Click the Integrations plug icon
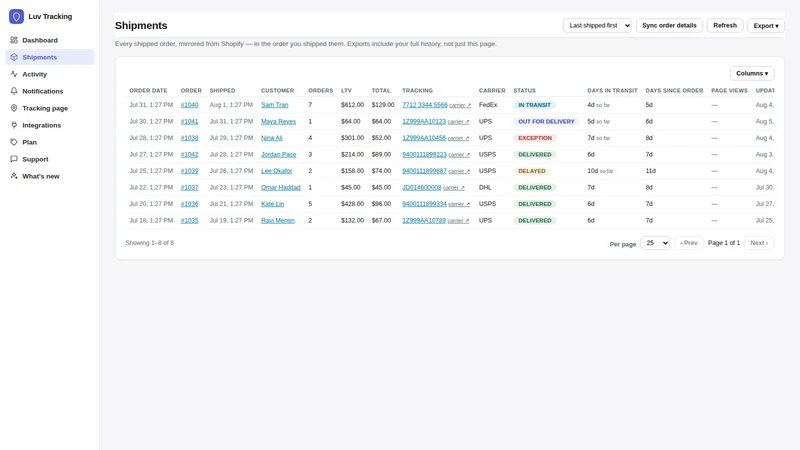Screen dimensions: 800x450 click(14, 125)
